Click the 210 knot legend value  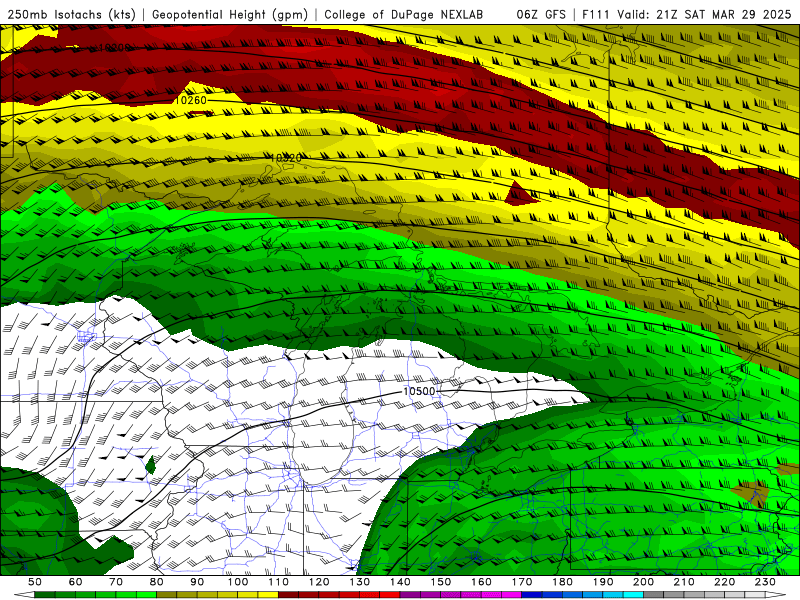pyautogui.click(x=684, y=582)
